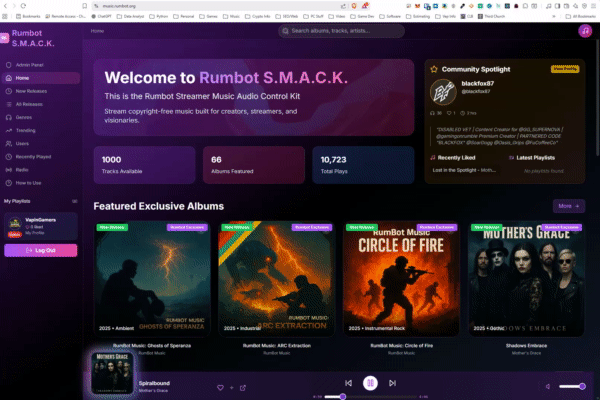
Task: Like the Spiralbound track with heart icon
Action: tap(220, 387)
